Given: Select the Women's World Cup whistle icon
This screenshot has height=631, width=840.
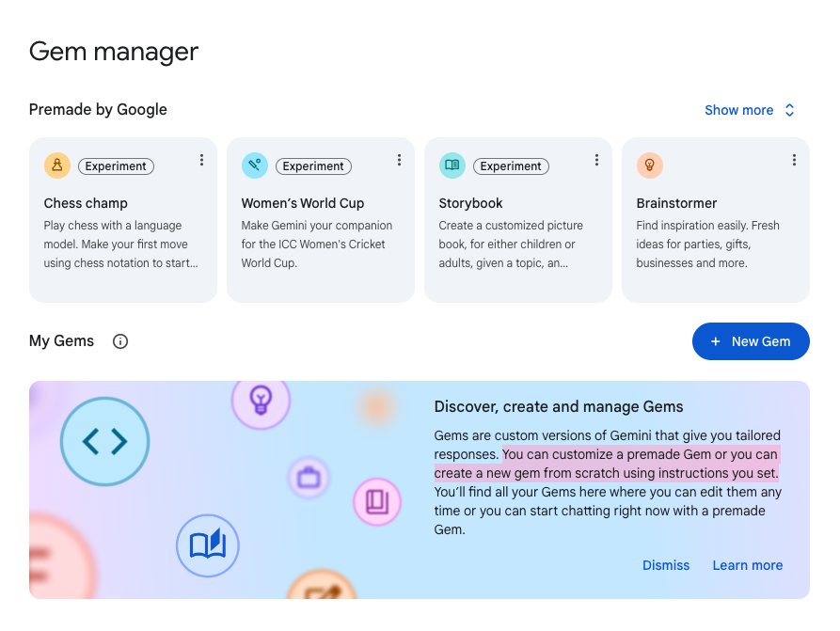Looking at the screenshot, I should (254, 165).
